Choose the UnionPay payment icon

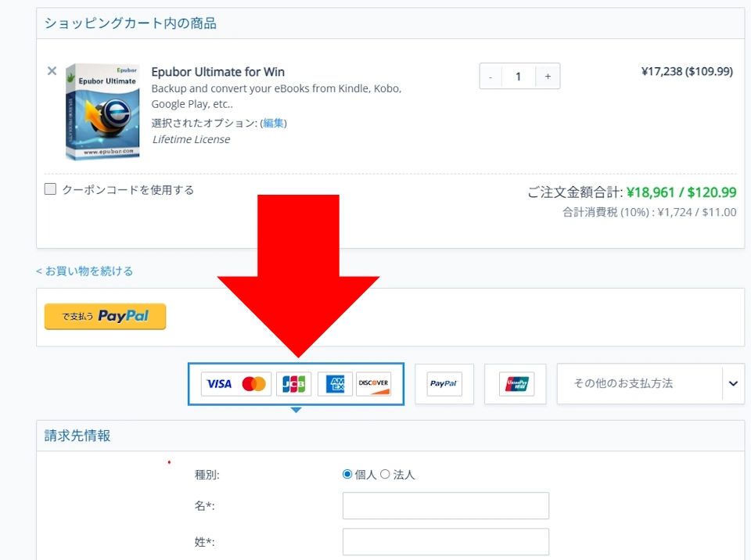[516, 384]
